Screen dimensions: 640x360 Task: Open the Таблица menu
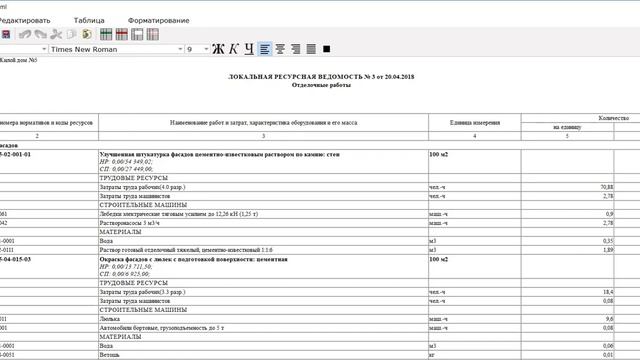click(89, 20)
